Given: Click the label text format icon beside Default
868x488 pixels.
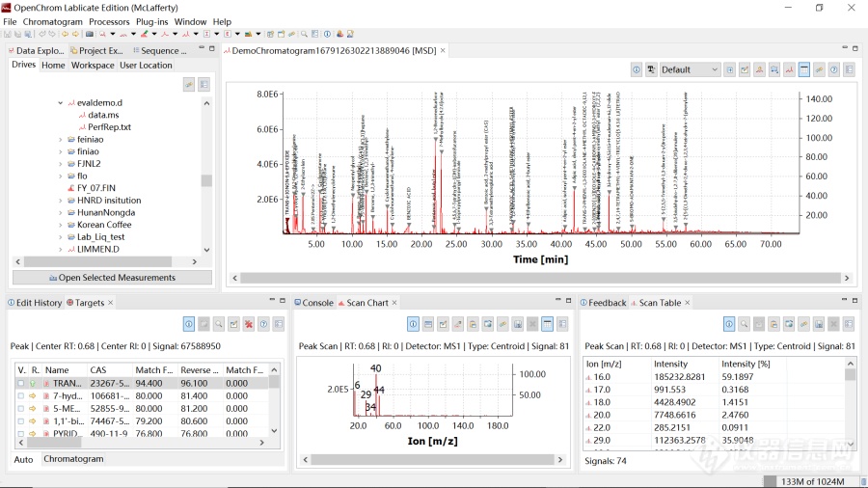Looking at the screenshot, I should click(x=652, y=69).
